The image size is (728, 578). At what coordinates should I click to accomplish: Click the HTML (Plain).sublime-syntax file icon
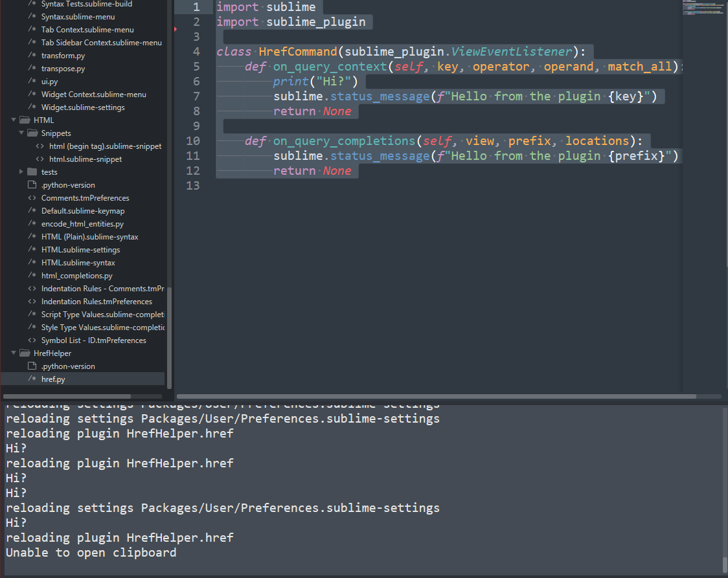pos(32,236)
